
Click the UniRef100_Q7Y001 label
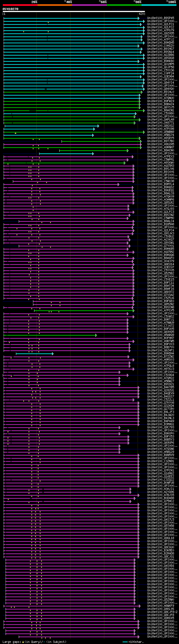tap(161, 246)
